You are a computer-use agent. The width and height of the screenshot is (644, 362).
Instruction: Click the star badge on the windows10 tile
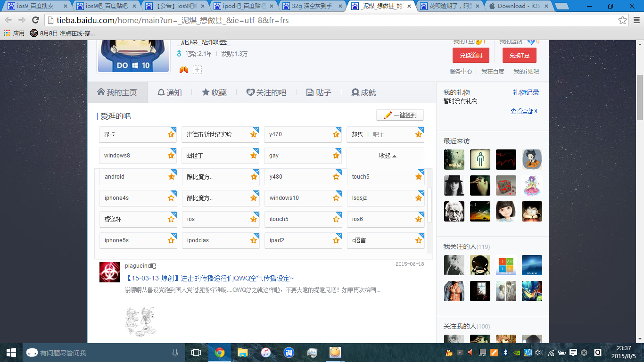click(336, 198)
